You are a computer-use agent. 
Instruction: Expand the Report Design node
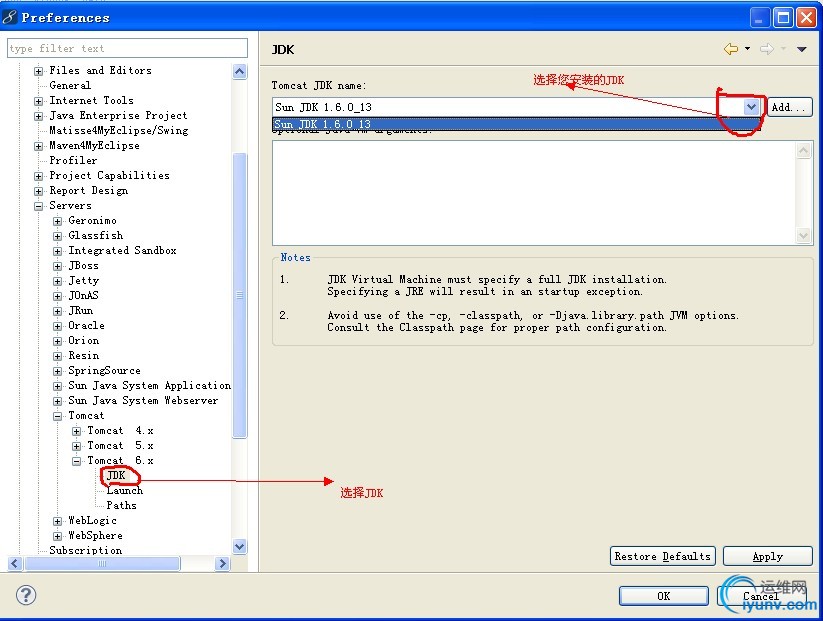[38, 191]
